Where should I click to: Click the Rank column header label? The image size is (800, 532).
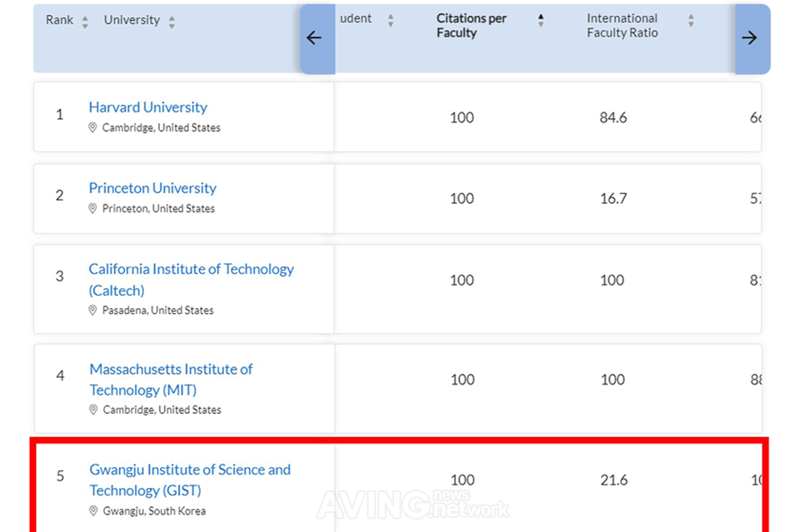(x=60, y=20)
